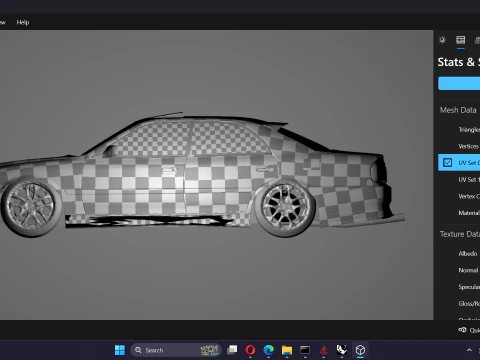The image size is (480, 360).
Task: Select the Gloss/Roughness texture row
Action: (459, 304)
